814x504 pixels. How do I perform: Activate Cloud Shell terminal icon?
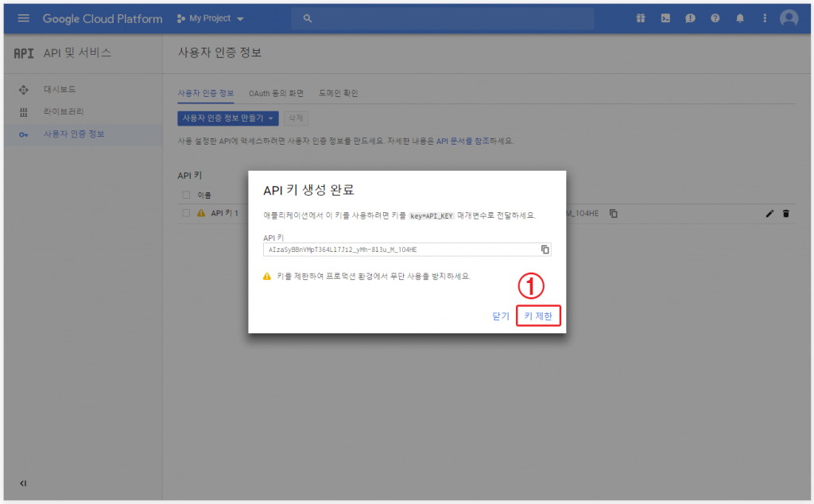(x=665, y=18)
